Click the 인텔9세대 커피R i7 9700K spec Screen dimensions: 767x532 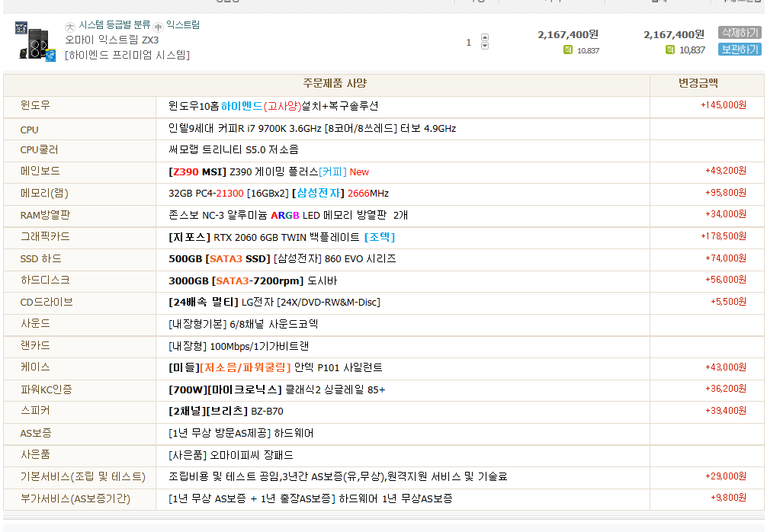coord(312,129)
